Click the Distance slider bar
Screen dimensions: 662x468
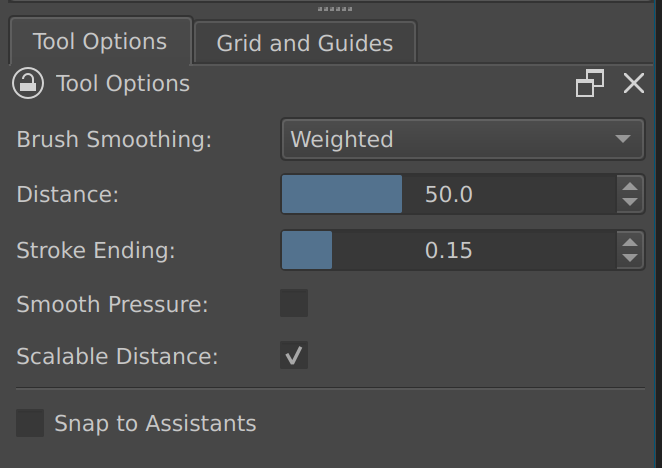[x=449, y=194]
